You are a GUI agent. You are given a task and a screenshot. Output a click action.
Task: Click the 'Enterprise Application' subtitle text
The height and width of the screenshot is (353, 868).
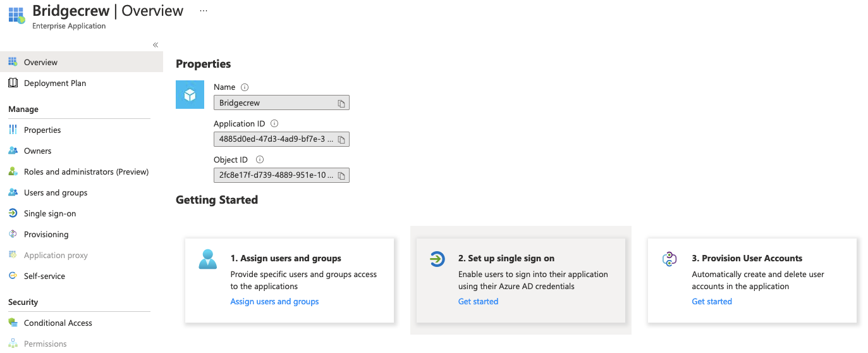pos(69,27)
